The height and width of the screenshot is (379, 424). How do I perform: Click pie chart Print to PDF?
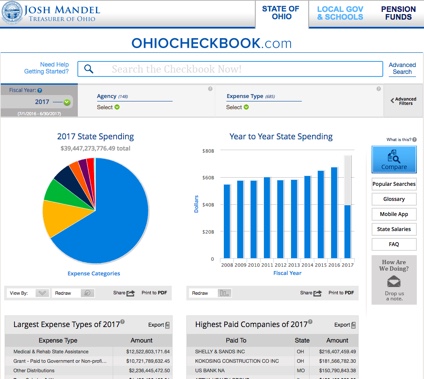tap(154, 293)
